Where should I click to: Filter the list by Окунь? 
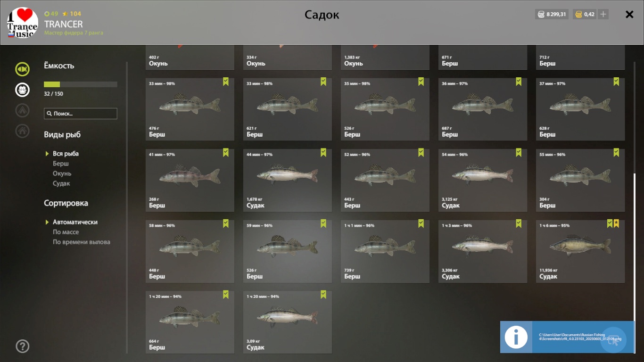[62, 173]
